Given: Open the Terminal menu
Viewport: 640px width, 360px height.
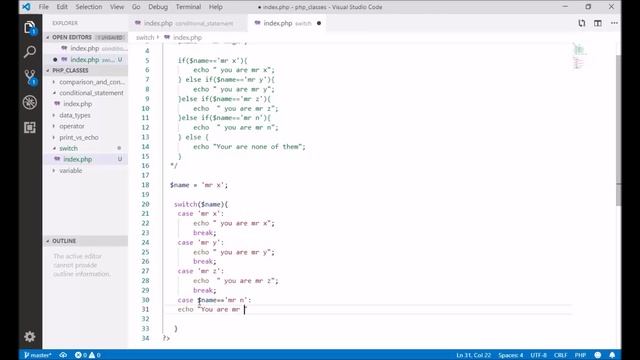Looking at the screenshot, I should tap(188, 7).
